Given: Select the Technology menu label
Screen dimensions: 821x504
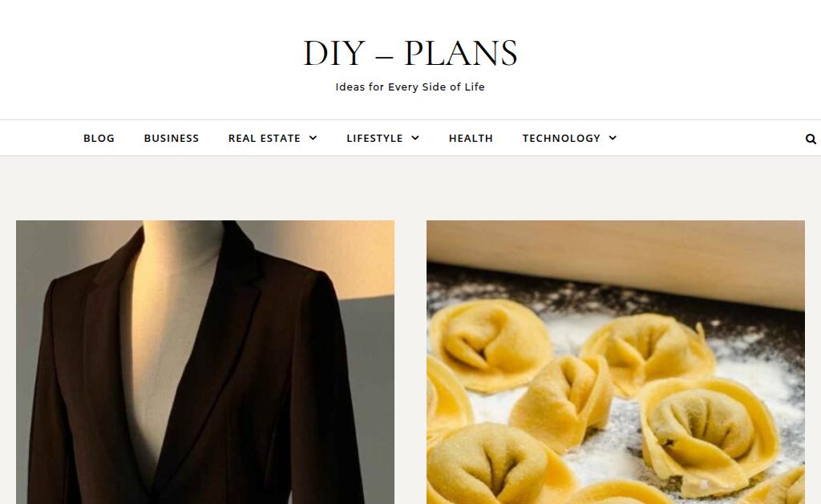Looking at the screenshot, I should click(x=561, y=138).
